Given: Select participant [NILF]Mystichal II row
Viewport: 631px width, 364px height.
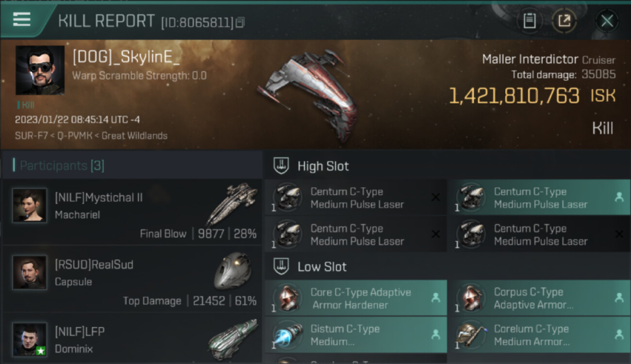Looking at the screenshot, I should [132, 211].
